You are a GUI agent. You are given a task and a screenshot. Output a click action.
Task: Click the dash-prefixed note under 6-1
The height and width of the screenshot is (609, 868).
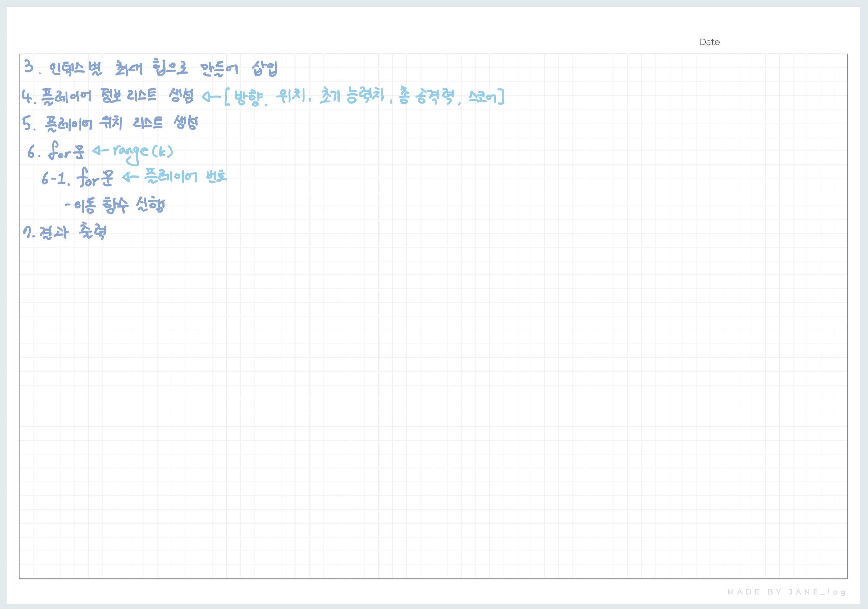(x=115, y=206)
